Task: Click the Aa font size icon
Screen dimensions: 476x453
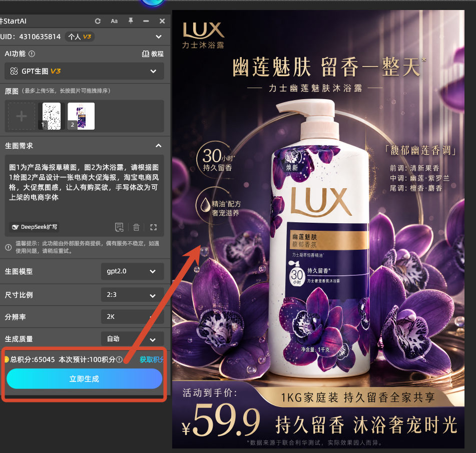Action: pos(114,21)
